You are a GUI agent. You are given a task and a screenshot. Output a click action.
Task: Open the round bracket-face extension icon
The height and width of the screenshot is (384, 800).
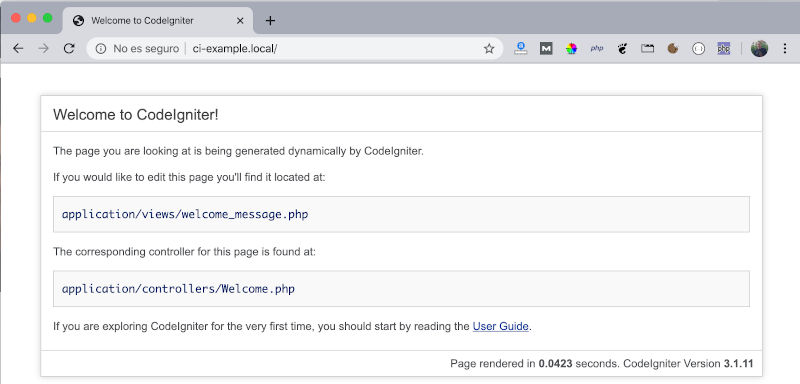(x=698, y=48)
